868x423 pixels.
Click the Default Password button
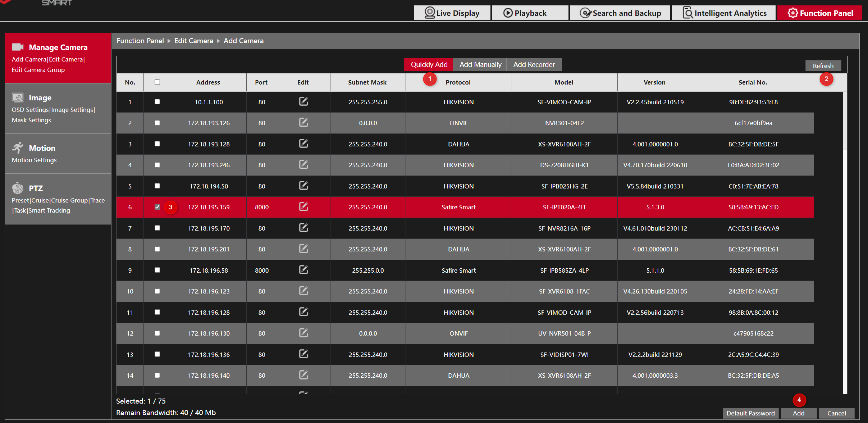[x=750, y=413]
